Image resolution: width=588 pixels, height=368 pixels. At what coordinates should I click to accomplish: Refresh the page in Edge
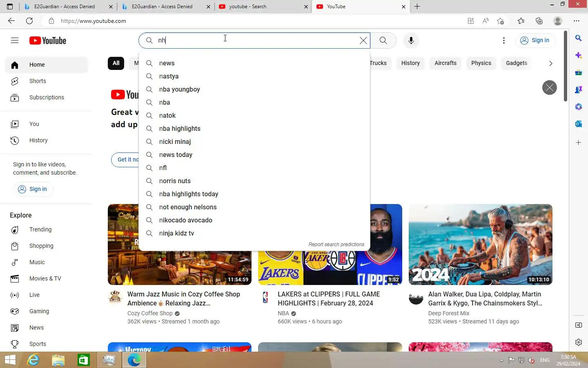point(29,21)
